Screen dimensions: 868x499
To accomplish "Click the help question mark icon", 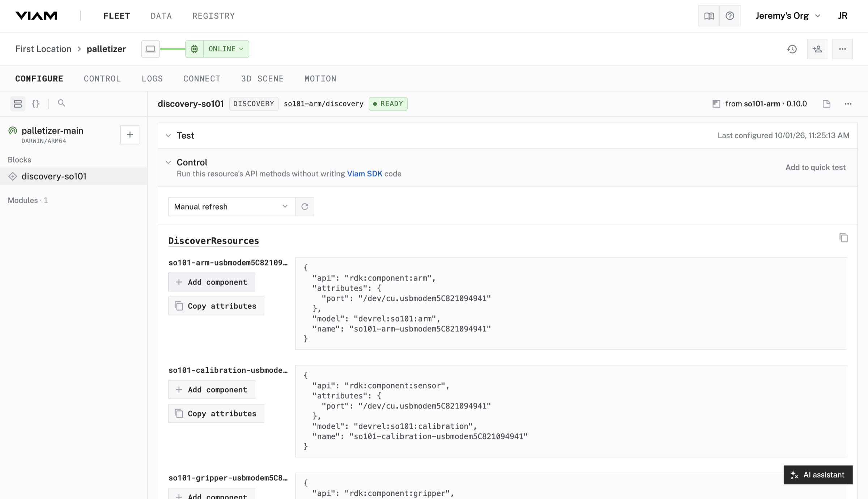I will tap(730, 16).
